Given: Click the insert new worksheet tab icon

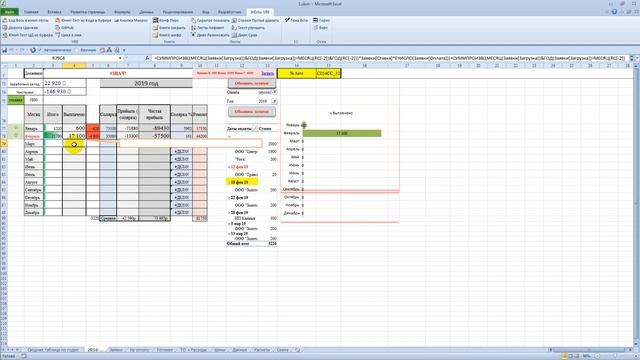Looking at the screenshot, I should coord(298,350).
